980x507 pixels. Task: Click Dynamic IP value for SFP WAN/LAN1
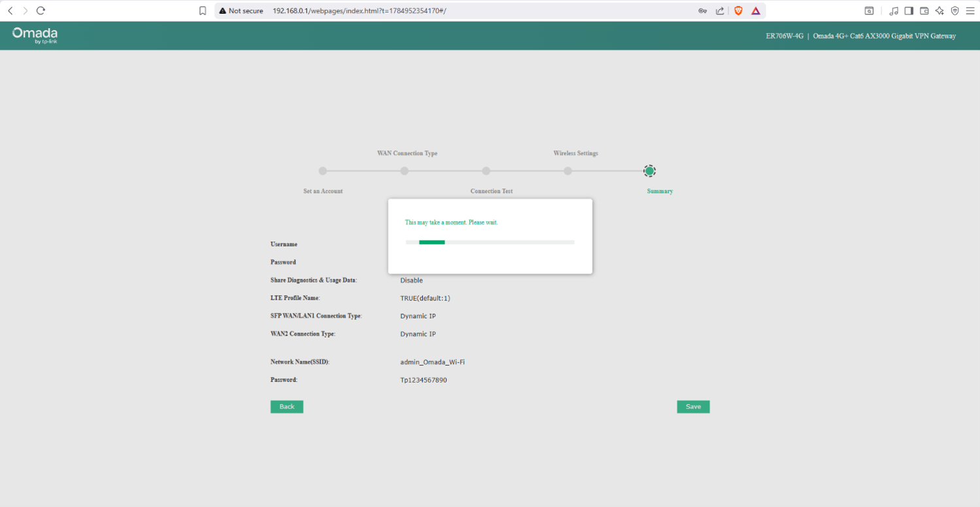(418, 316)
